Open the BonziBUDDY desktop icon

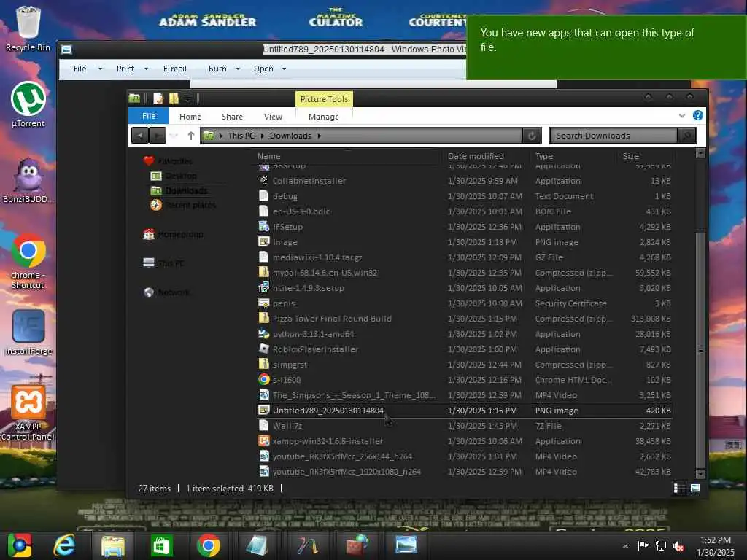(x=27, y=181)
